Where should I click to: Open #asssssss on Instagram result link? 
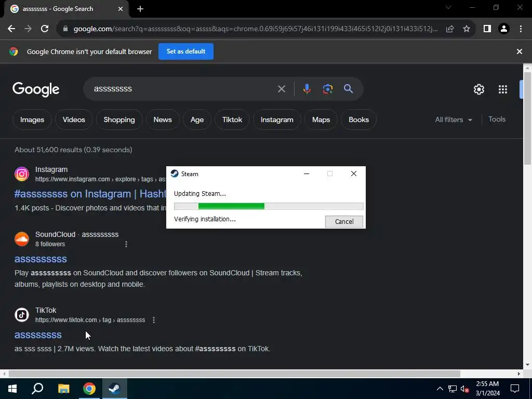pyautogui.click(x=90, y=194)
